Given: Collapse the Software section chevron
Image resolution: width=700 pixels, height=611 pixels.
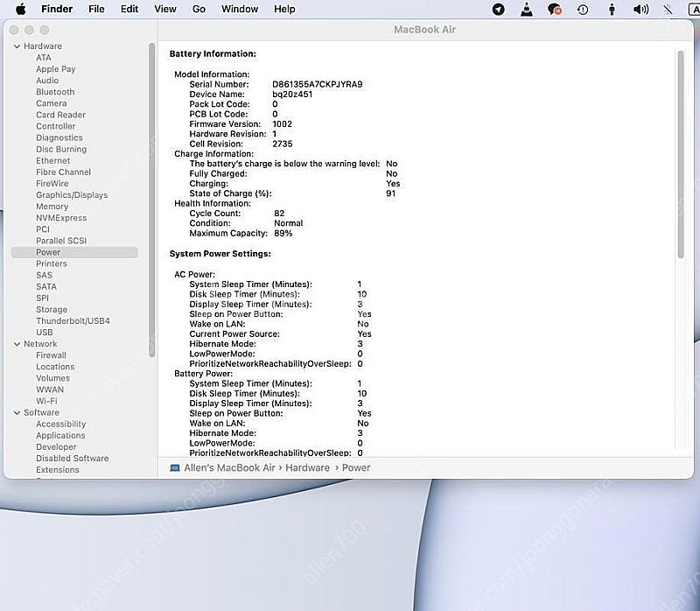Looking at the screenshot, I should [x=17, y=412].
